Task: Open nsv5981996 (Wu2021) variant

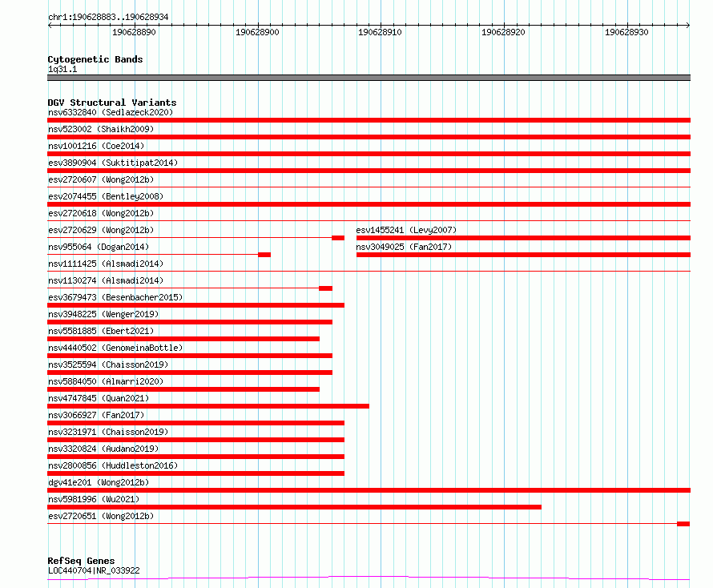Action: [94, 499]
